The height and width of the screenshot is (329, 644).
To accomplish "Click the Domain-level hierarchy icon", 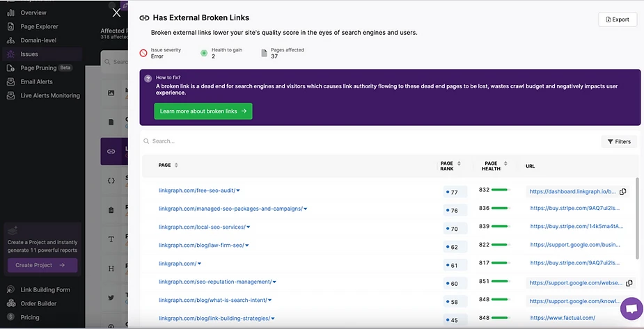I will coord(11,40).
